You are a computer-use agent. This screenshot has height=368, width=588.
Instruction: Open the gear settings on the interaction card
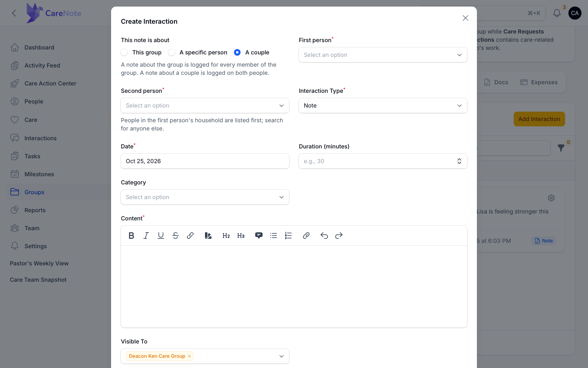coord(551,198)
